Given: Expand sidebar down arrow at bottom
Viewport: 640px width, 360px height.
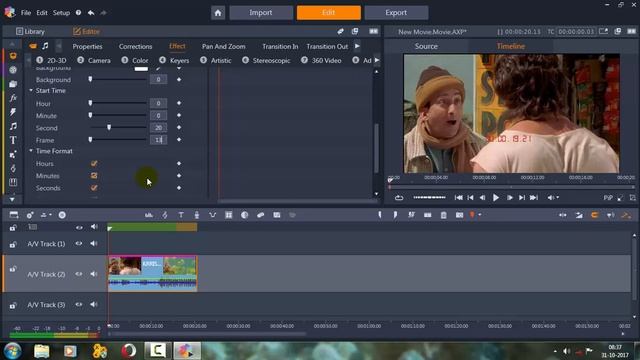Looking at the screenshot, I should [12, 199].
